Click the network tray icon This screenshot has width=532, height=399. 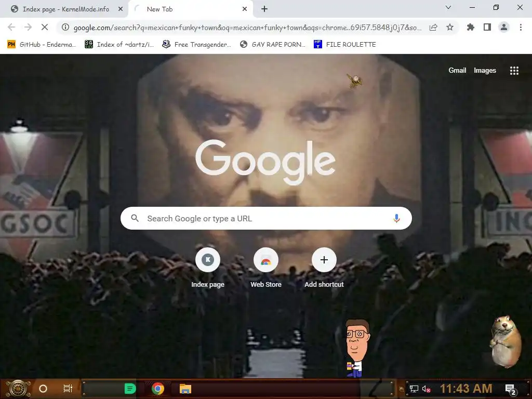(414, 389)
